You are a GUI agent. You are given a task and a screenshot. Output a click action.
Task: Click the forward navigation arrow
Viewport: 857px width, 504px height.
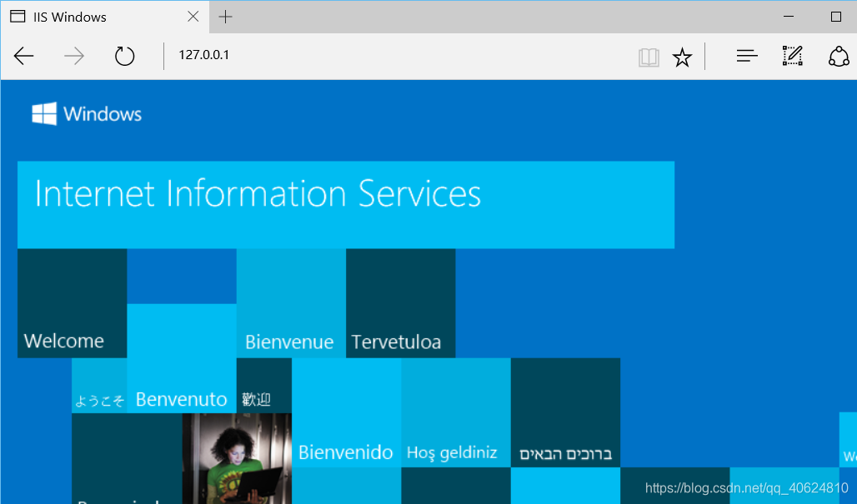coord(74,56)
